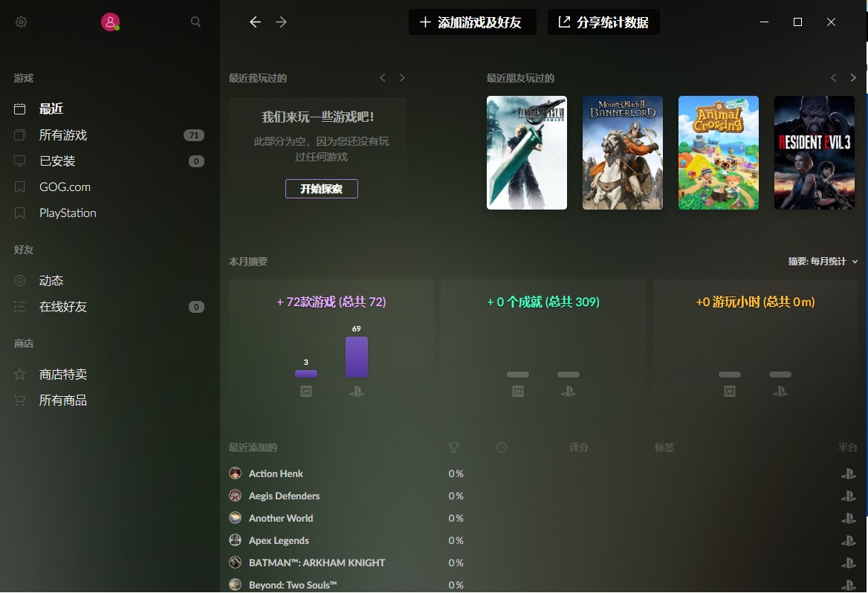The width and height of the screenshot is (868, 593).
Task: Click the PlayStation icon under the play hours chart
Action: pos(780,392)
